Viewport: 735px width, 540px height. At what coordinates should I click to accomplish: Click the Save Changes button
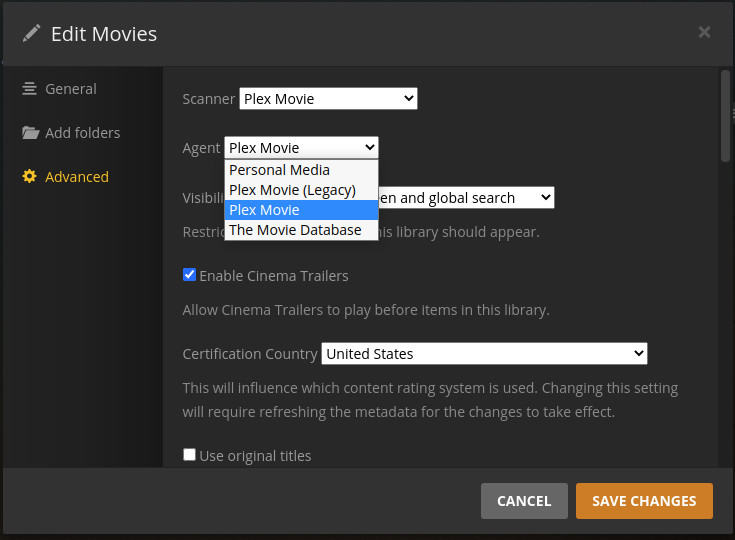[644, 501]
